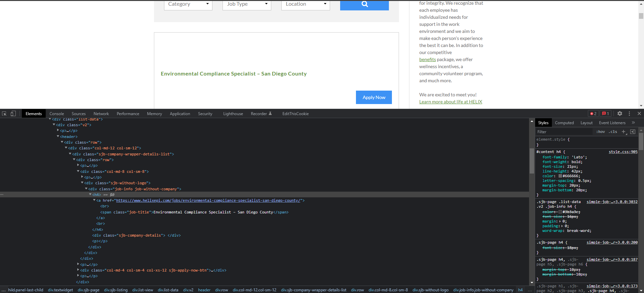Open the Network tab
The image size is (644, 293).
[x=101, y=114]
